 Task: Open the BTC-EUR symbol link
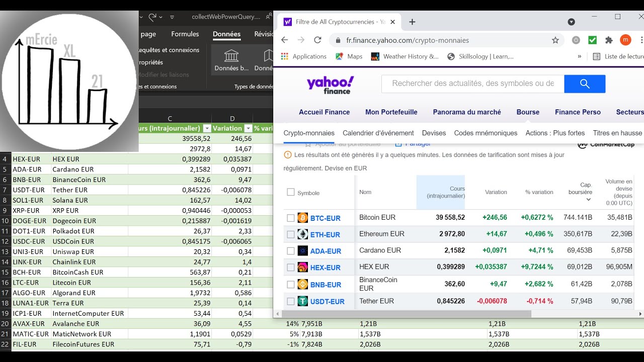(326, 218)
